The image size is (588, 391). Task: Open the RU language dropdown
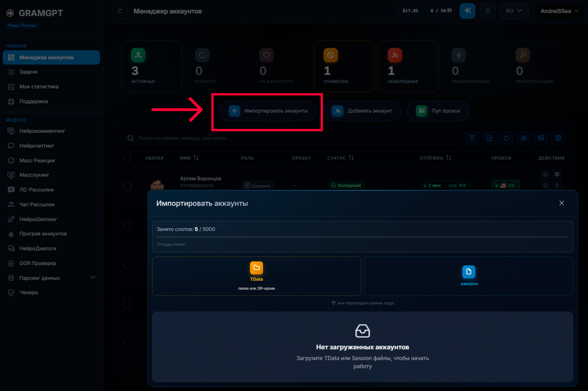click(514, 11)
